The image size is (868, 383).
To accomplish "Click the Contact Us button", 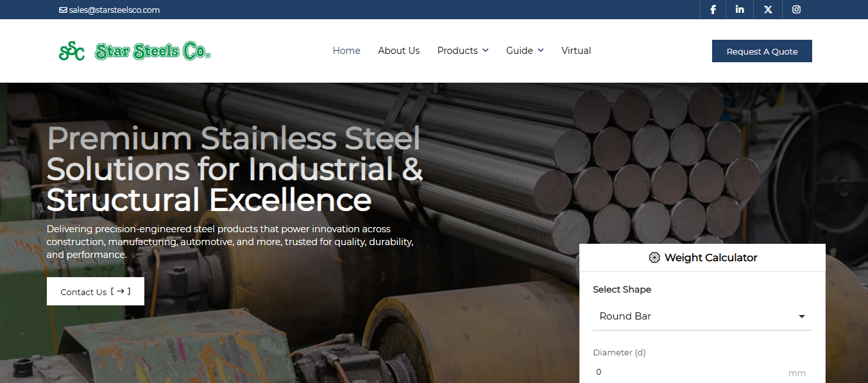I will click(x=96, y=291).
